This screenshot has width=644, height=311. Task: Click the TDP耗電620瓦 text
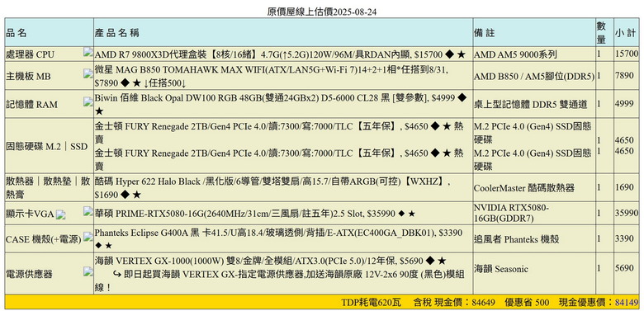[371, 303]
